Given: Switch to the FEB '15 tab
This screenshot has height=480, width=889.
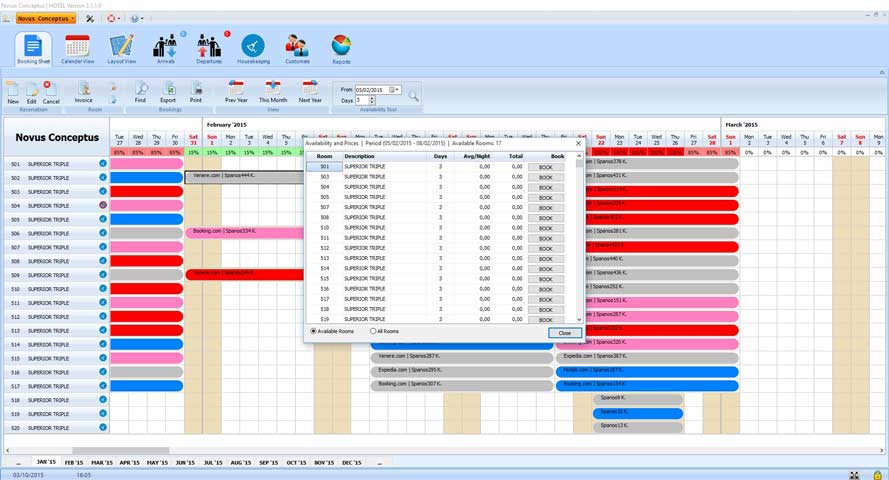Looking at the screenshot, I should click(74, 463).
